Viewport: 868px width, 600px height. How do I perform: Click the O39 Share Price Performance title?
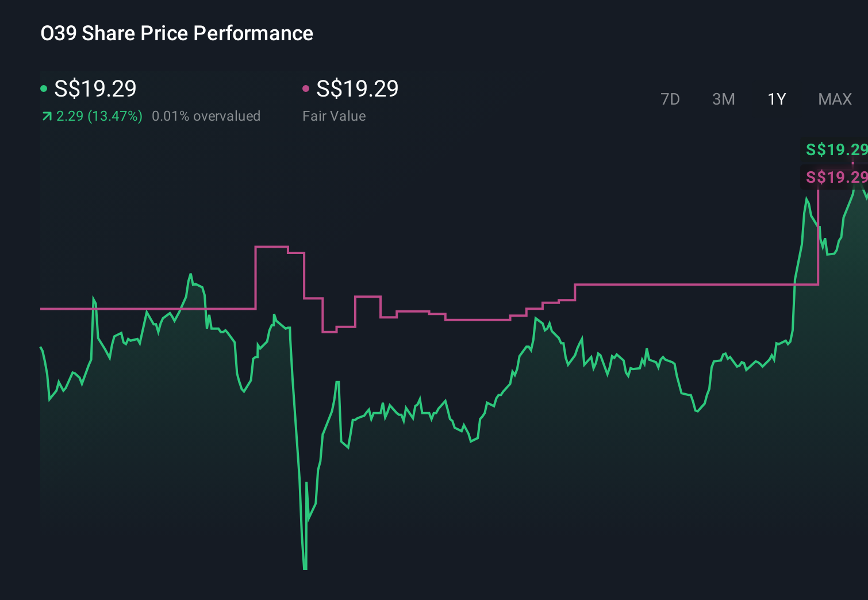click(x=176, y=33)
